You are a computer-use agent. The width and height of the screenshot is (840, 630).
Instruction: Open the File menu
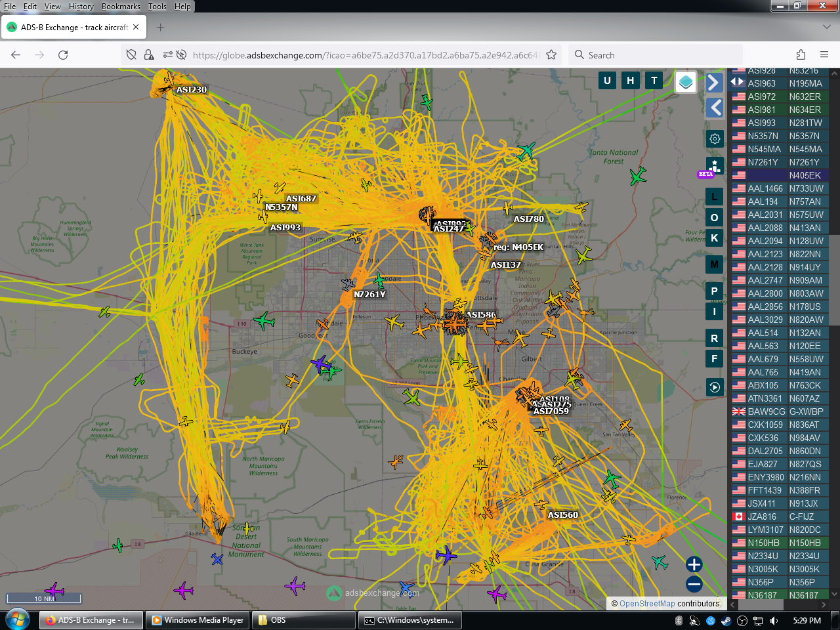coord(10,7)
